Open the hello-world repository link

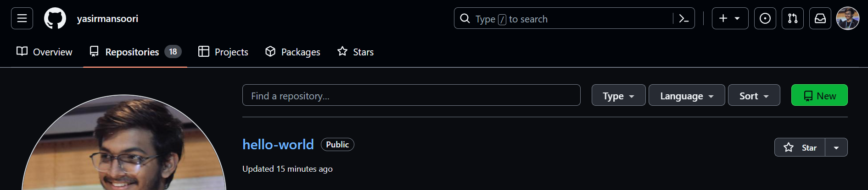tap(278, 145)
